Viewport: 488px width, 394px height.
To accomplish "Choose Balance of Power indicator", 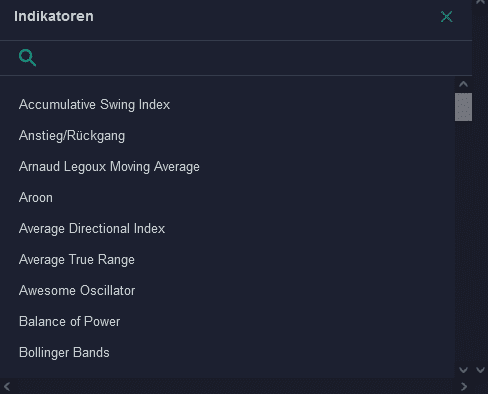I will point(69,322).
